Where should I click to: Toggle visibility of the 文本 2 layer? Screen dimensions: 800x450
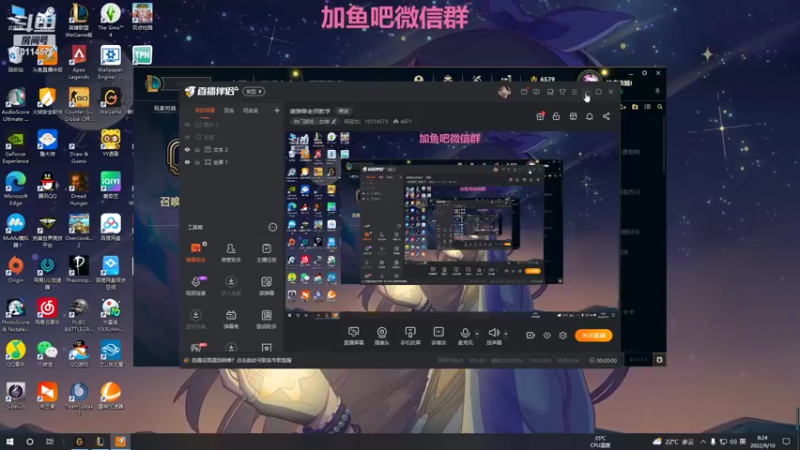(x=187, y=149)
